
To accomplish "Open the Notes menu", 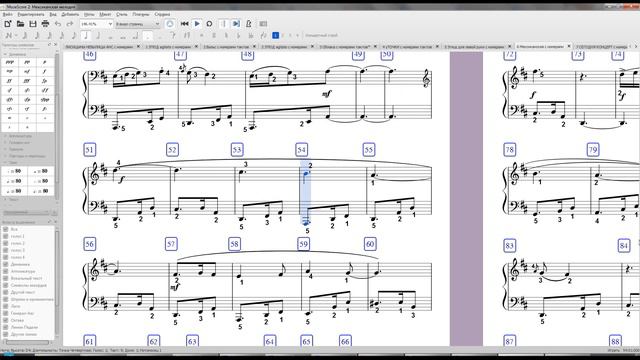I will [89, 14].
